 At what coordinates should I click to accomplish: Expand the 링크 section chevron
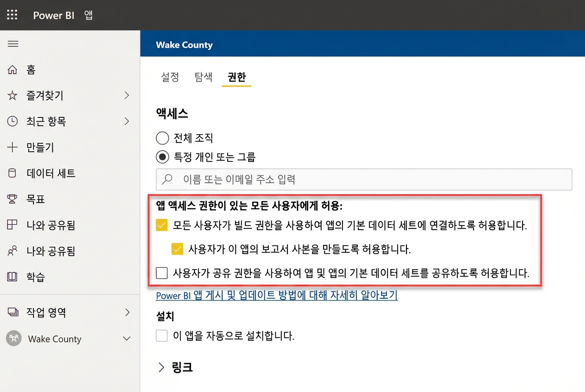click(162, 367)
